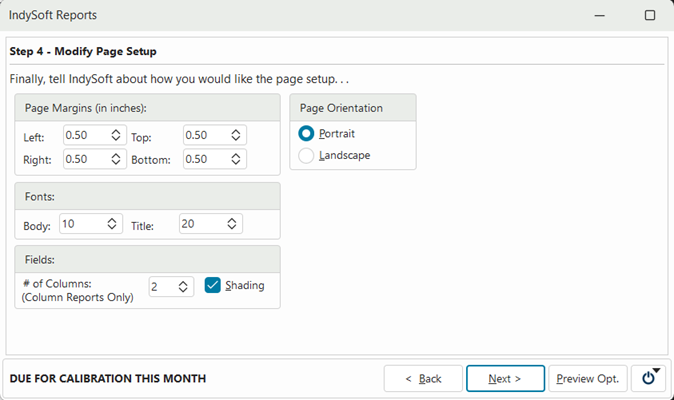Adjust the Right margin spinner arrows

(116, 159)
